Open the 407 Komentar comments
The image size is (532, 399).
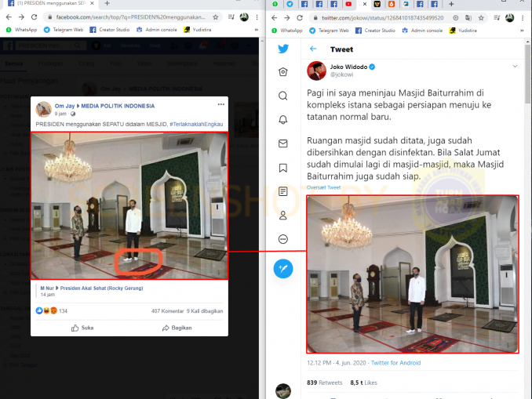tap(167, 311)
